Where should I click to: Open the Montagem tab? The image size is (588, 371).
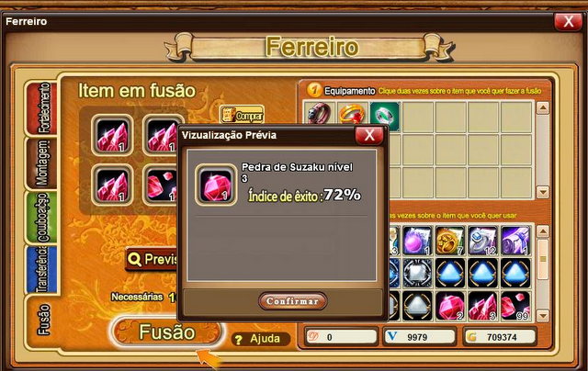coord(41,163)
